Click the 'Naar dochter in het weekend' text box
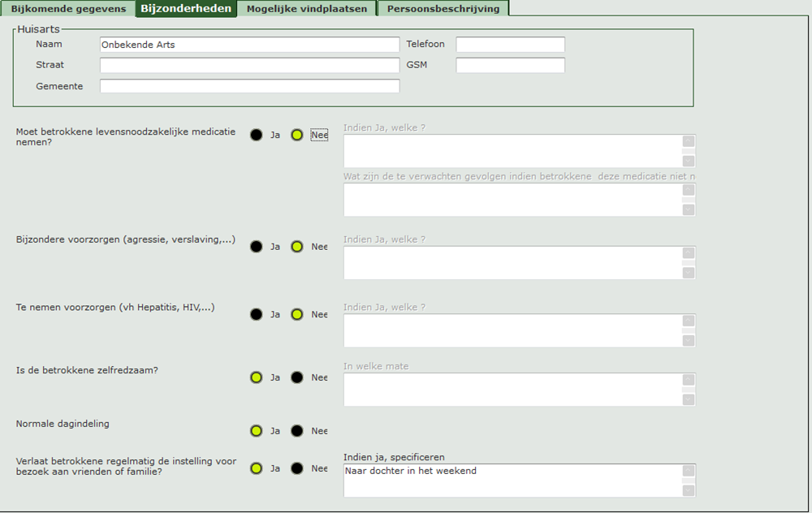 point(512,480)
